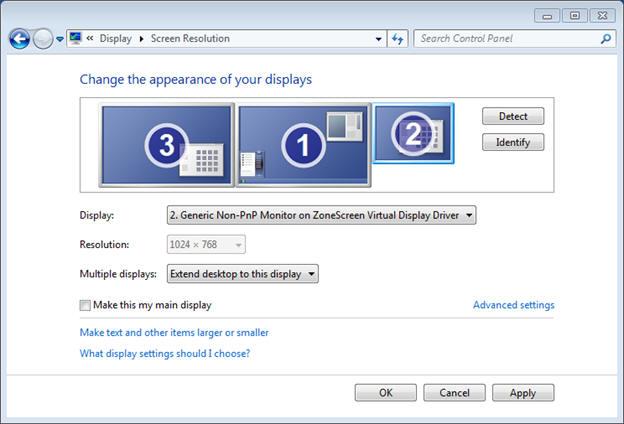Click in the Search Control Panel field
624x424 pixels.
(507, 39)
